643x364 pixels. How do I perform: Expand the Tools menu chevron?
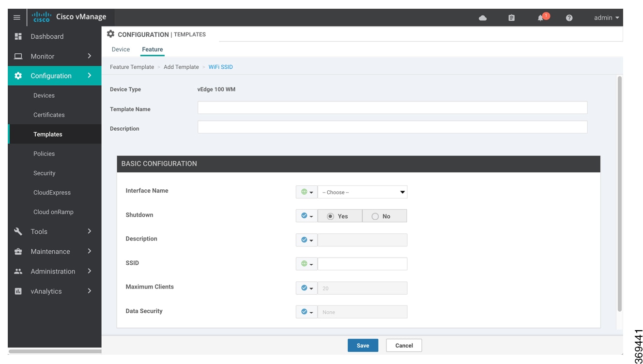pos(90,231)
